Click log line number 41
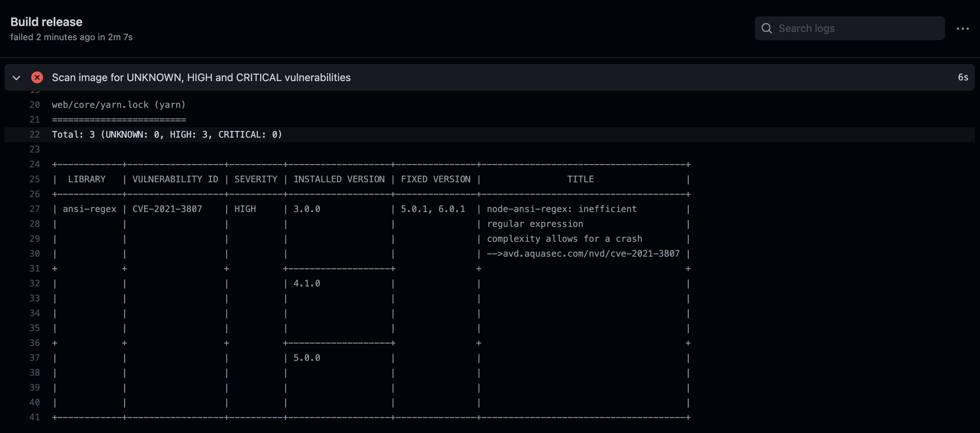This screenshot has height=433, width=980. point(35,417)
